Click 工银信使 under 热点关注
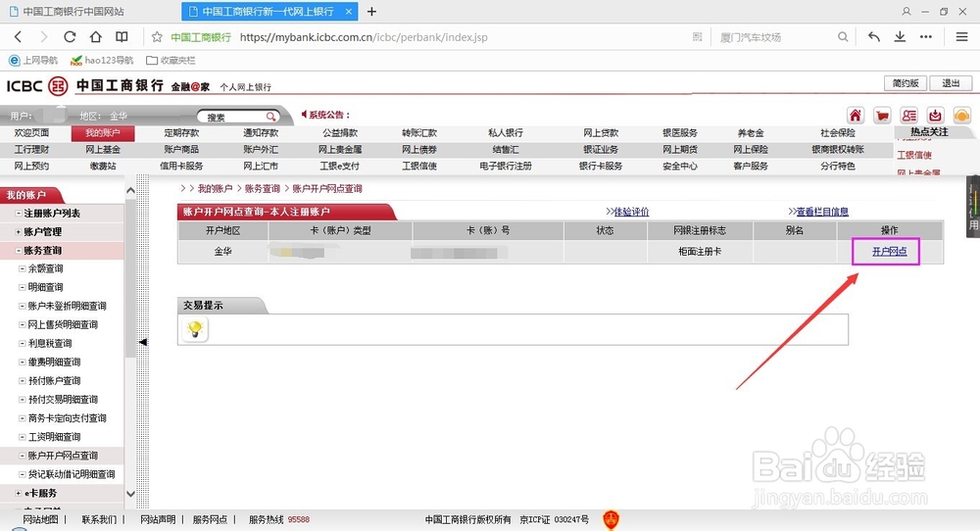Image resolution: width=980 pixels, height=531 pixels. tap(914, 155)
